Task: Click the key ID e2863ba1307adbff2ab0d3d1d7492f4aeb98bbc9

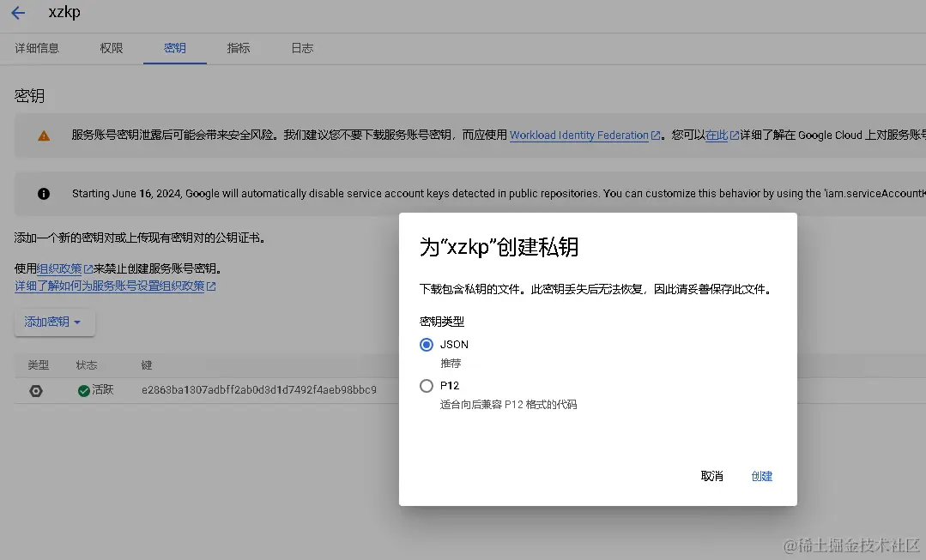Action: coord(258,390)
